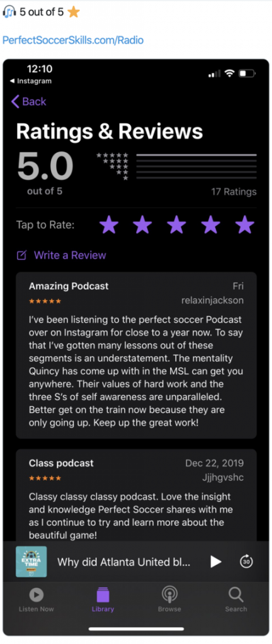This screenshot has width=272, height=644.
Task: Open the Search tab
Action: point(236,599)
